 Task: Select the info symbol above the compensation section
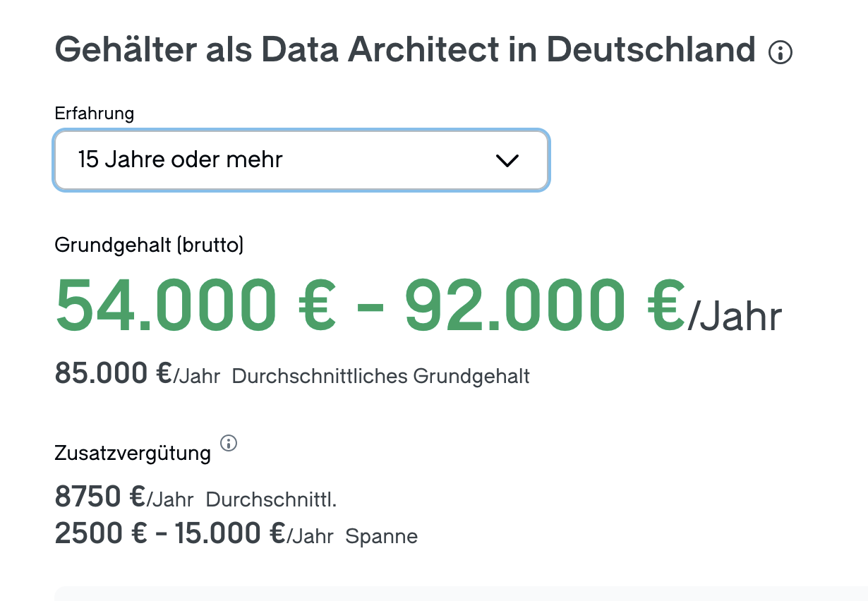(x=228, y=443)
